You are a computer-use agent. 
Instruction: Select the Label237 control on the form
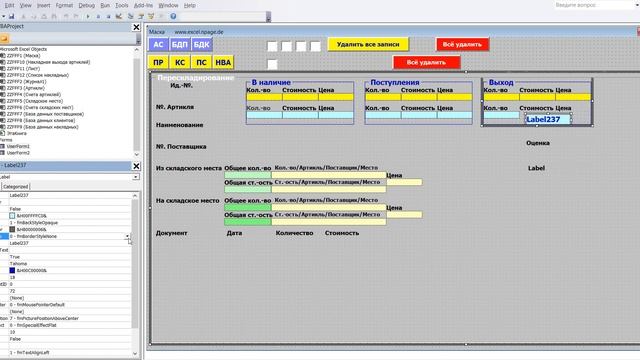pos(548,119)
